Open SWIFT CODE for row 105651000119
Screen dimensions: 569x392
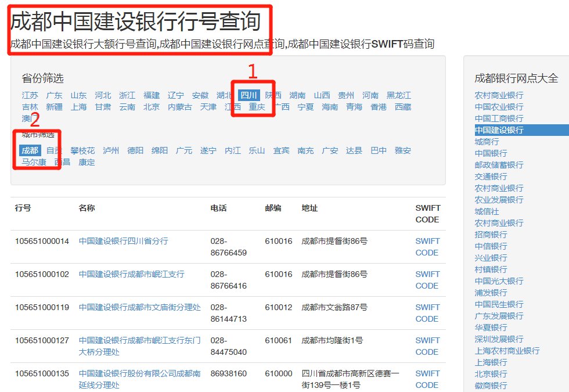click(x=427, y=313)
